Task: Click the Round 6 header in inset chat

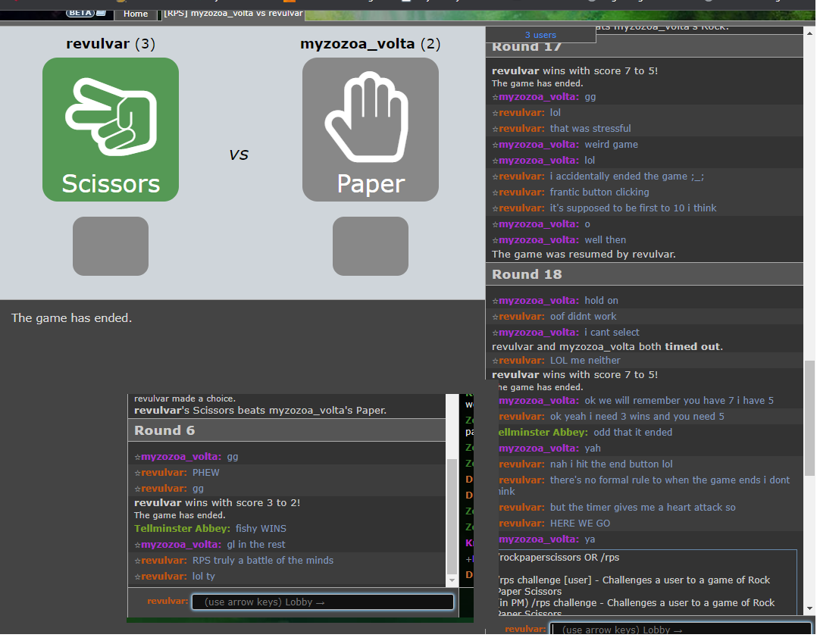Action: [286, 430]
